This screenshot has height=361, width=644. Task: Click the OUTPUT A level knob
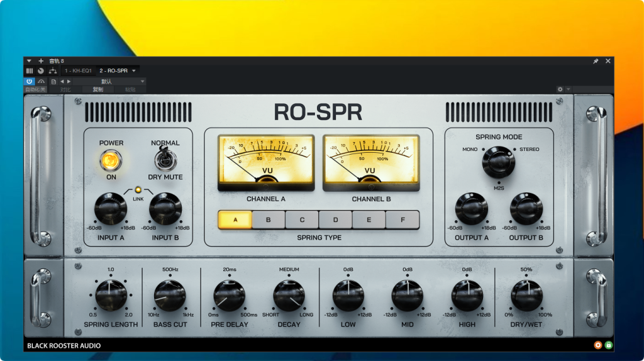[471, 209]
